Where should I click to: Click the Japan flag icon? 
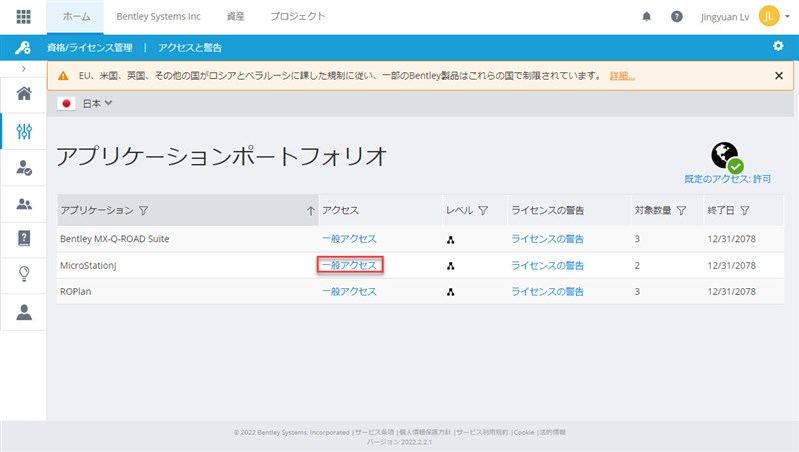(x=66, y=103)
